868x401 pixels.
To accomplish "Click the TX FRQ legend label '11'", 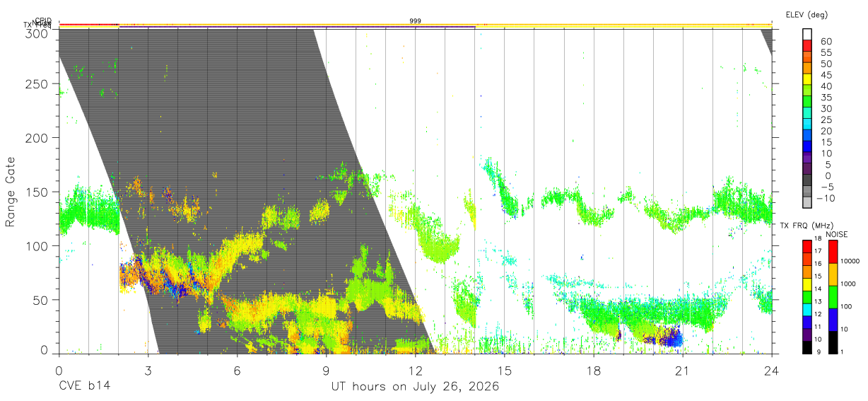I will (817, 327).
